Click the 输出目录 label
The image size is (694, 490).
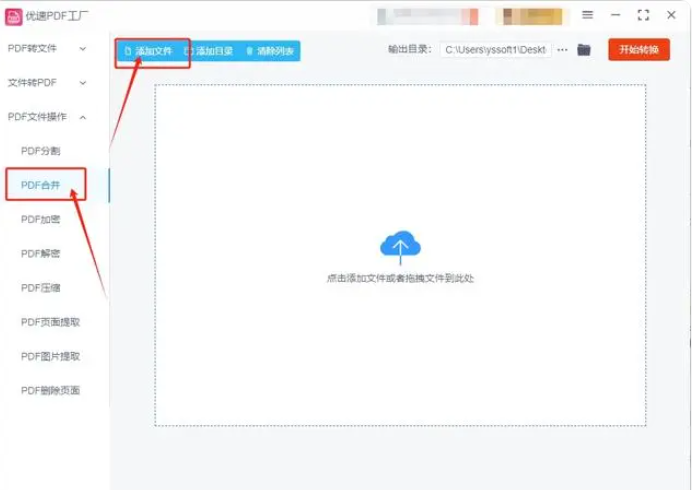click(409, 49)
